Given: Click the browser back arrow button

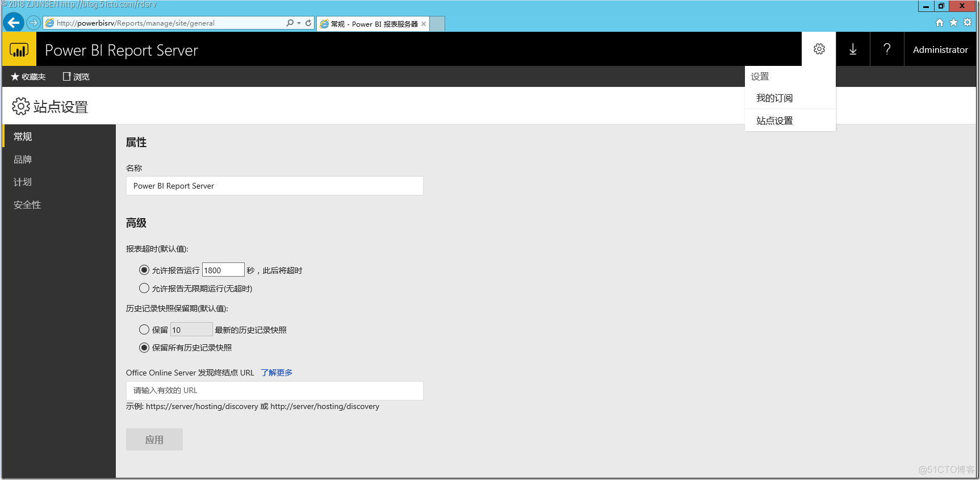Looking at the screenshot, I should coord(14,23).
